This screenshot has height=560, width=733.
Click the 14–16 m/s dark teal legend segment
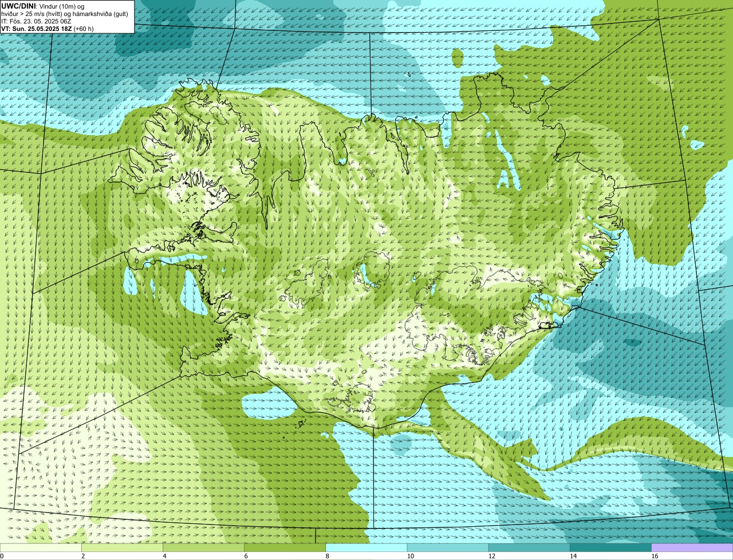(610, 547)
